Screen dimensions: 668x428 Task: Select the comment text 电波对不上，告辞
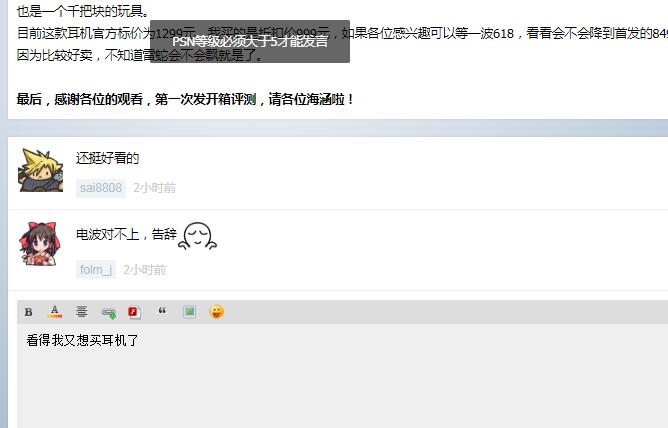(x=126, y=234)
